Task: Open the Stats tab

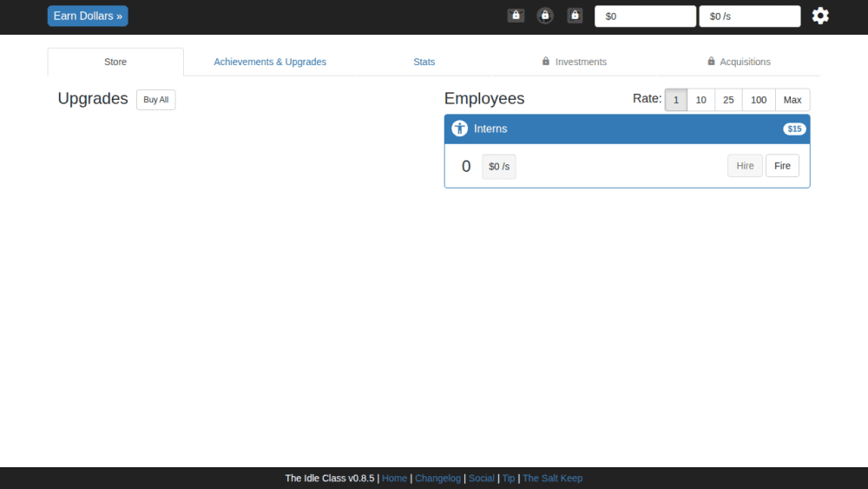Action: tap(424, 62)
